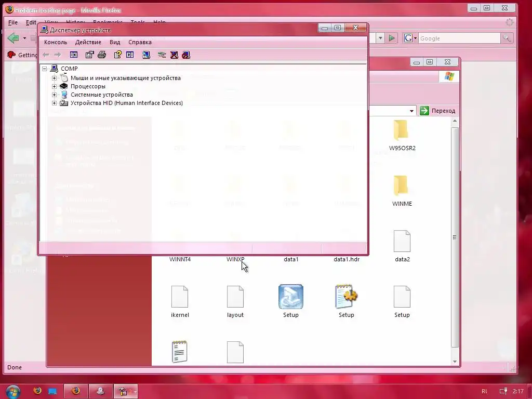Select Setup with notepad and gear icon
This screenshot has height=399, width=532.
(x=347, y=302)
